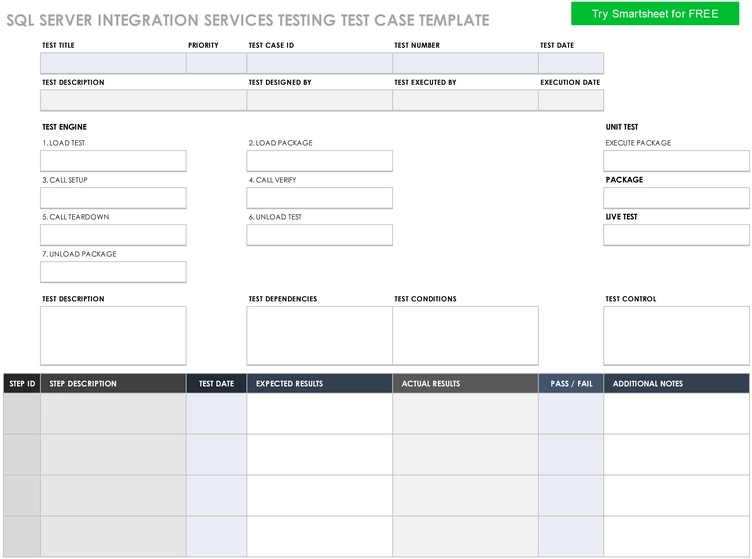The height and width of the screenshot is (559, 752).
Task: Click the Unit Test section heading
Action: point(622,127)
